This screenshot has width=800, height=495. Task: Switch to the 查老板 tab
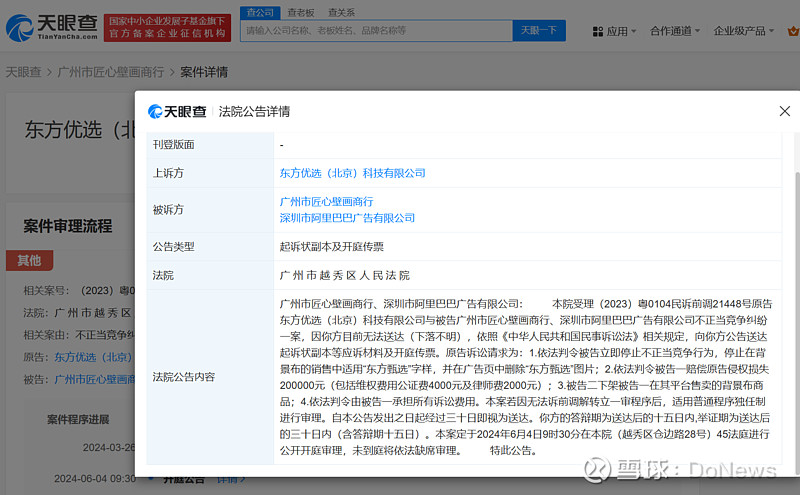[301, 13]
